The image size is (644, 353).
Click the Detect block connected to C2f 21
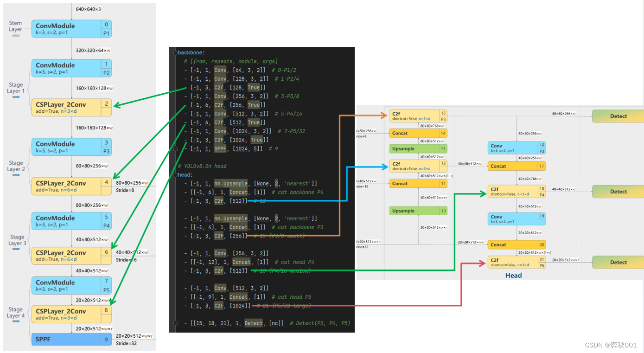coord(618,263)
